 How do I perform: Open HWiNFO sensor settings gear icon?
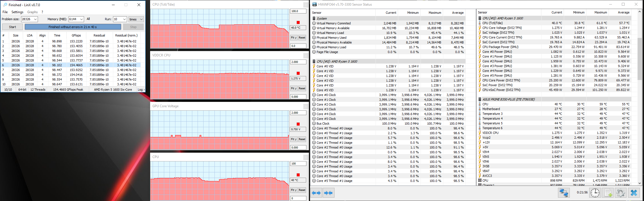(x=621, y=193)
